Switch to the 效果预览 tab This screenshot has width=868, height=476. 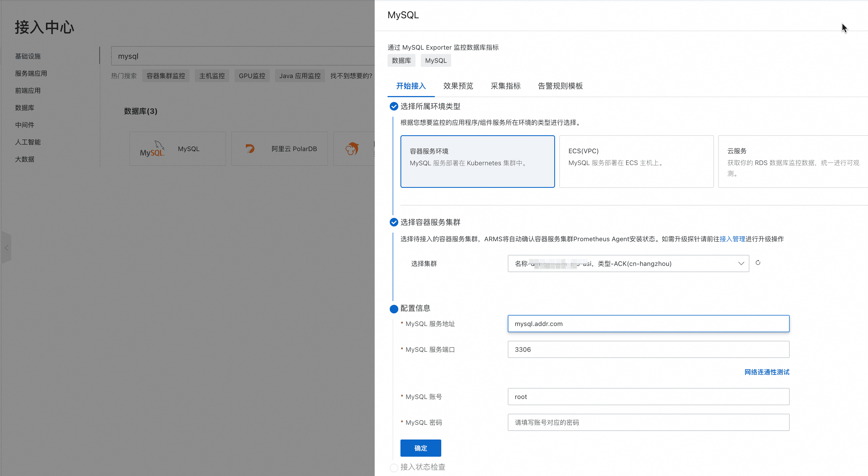click(458, 86)
